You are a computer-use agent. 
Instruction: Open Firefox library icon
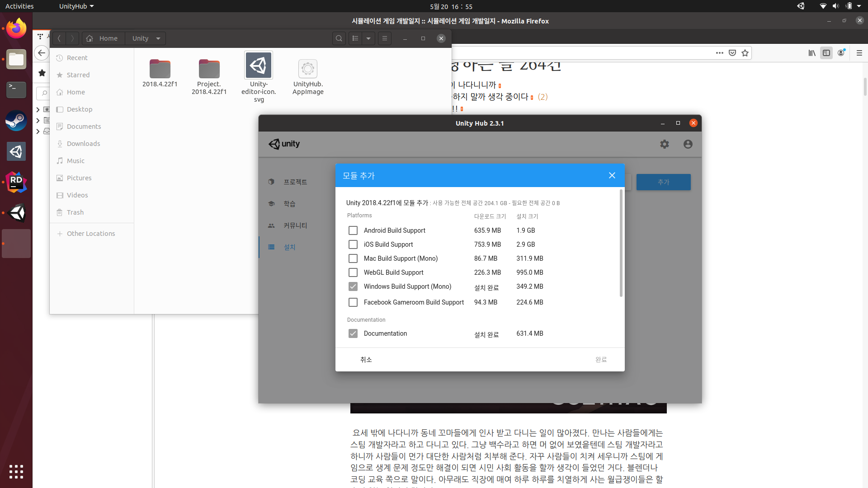812,53
